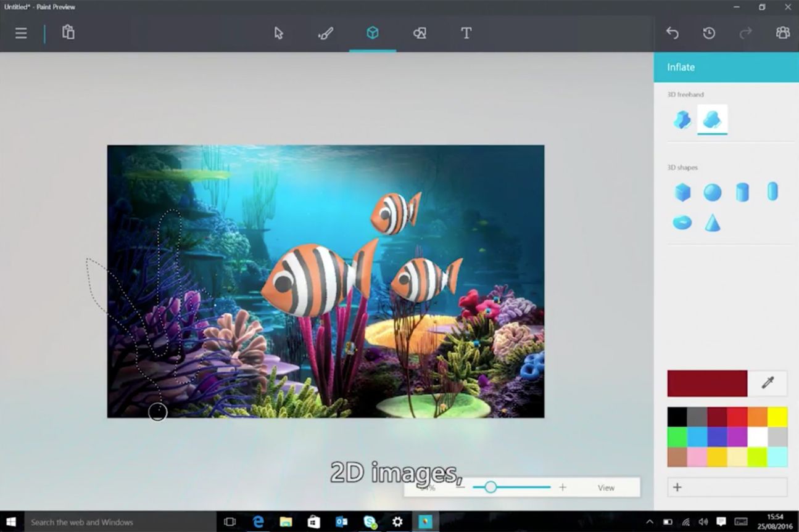
Task: Open the Stickers tool
Action: click(420, 33)
